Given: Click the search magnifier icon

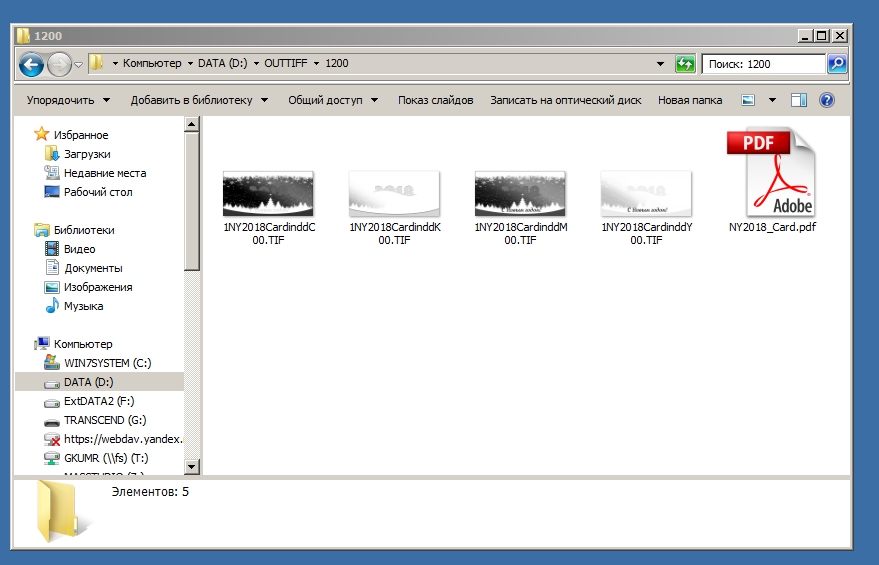Looking at the screenshot, I should (x=837, y=64).
